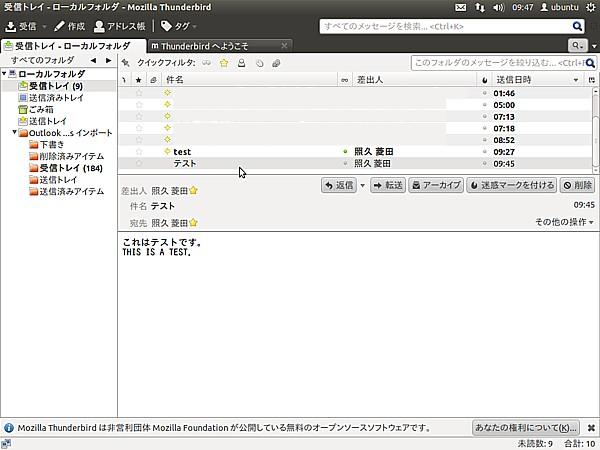Click the status bar connection icon
The image size is (600, 450).
[6, 444]
